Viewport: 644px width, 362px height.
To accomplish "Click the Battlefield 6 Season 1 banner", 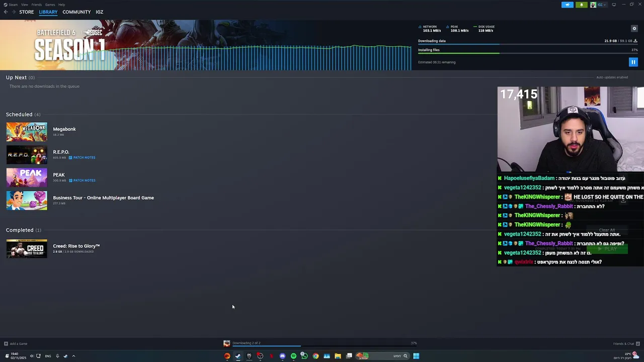I will coord(206,45).
